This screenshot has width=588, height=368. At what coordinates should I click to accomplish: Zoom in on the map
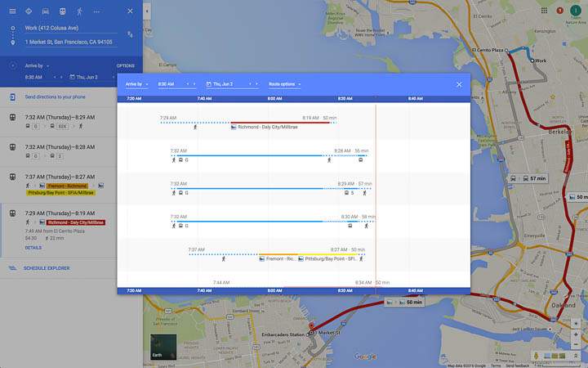576,334
